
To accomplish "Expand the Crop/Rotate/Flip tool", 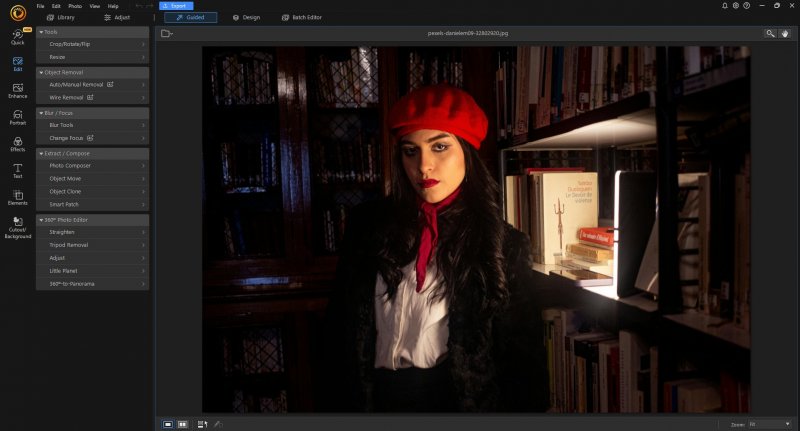I will point(92,44).
